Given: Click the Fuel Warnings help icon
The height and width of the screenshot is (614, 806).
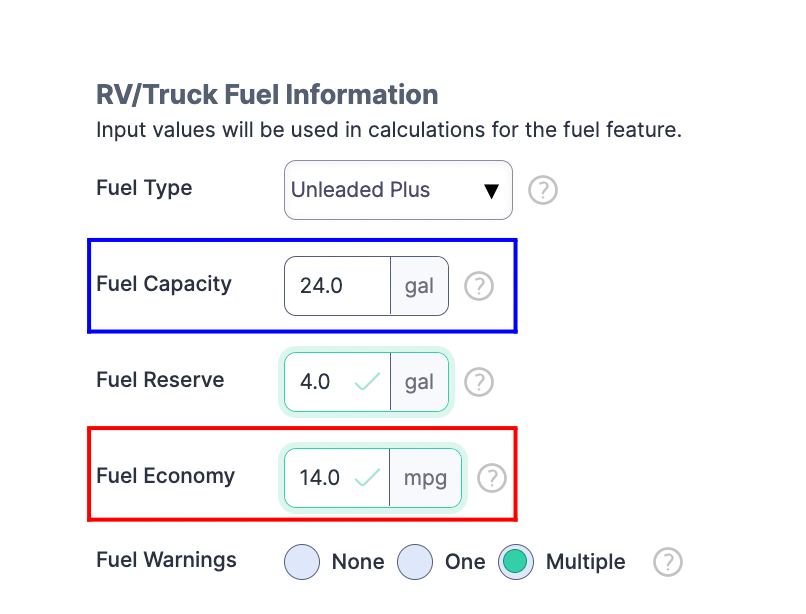Looking at the screenshot, I should coord(667,562).
